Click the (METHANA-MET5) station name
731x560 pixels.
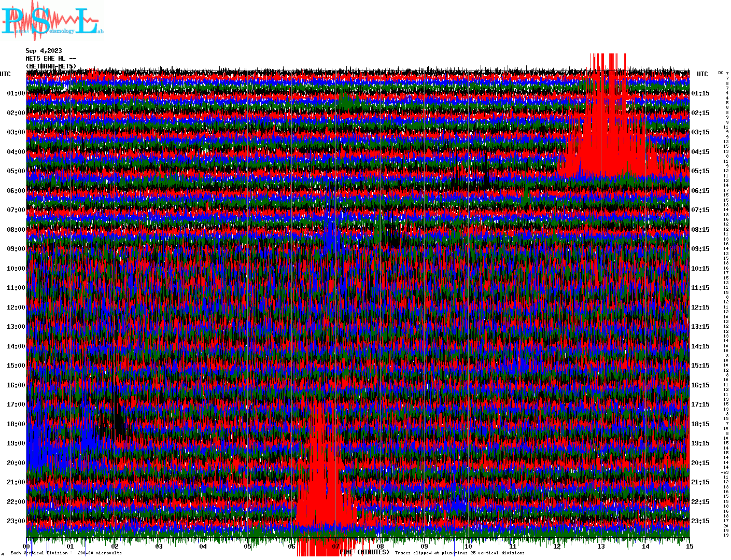click(x=51, y=66)
